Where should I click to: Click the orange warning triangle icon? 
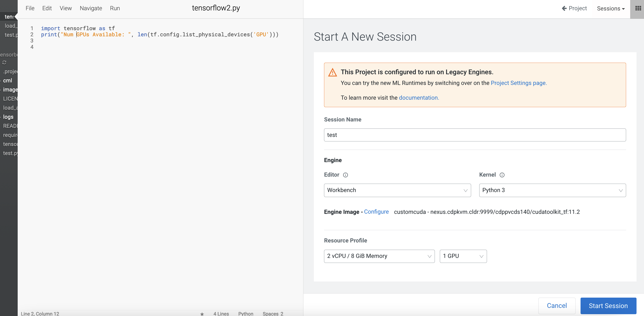point(332,72)
